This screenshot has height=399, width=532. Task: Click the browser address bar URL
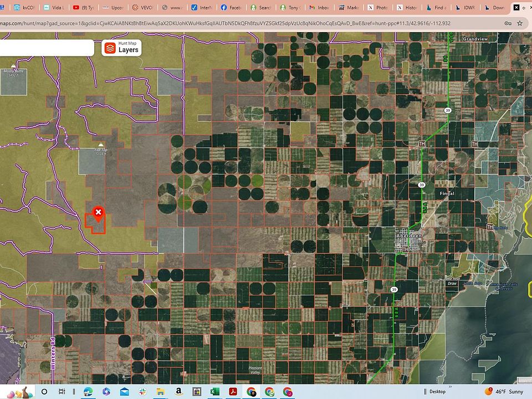click(222, 23)
